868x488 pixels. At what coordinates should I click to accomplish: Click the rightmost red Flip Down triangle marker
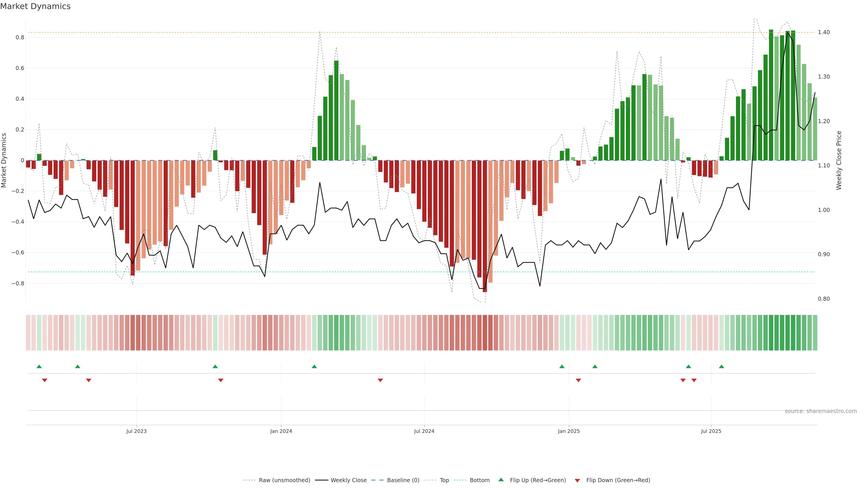pos(694,380)
